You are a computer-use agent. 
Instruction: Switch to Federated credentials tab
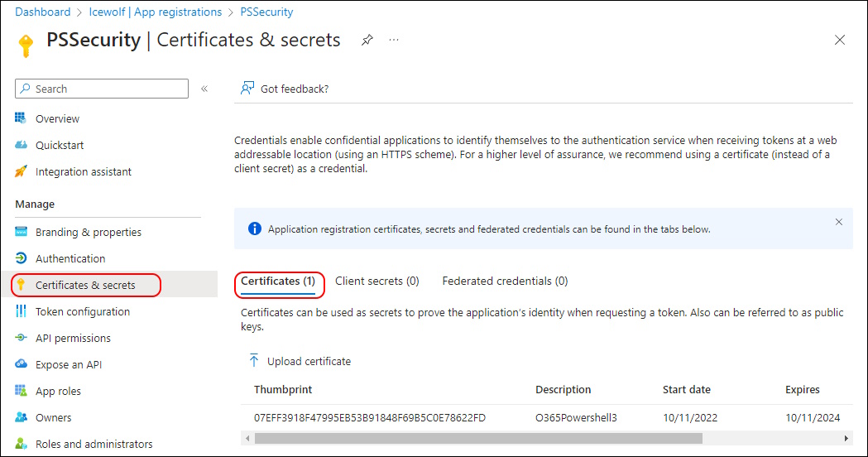pos(505,281)
